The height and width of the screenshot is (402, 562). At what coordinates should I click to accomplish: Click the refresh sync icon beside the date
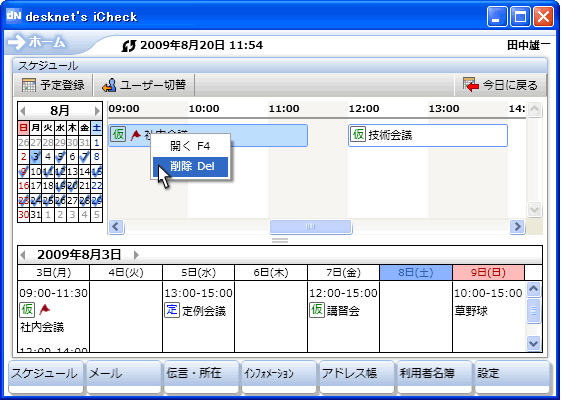[129, 46]
